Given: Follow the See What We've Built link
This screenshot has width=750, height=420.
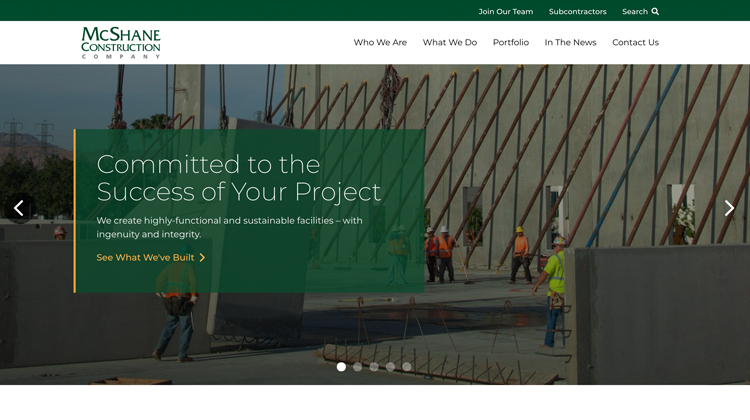Looking at the screenshot, I should click(x=151, y=257).
